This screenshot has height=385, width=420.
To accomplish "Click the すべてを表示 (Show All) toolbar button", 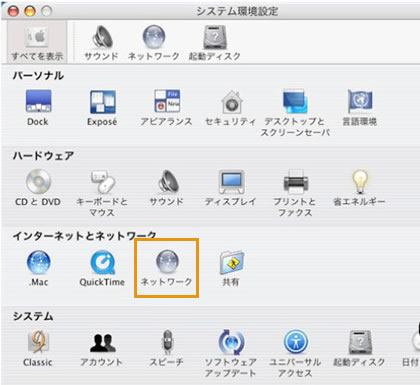I will pos(37,42).
